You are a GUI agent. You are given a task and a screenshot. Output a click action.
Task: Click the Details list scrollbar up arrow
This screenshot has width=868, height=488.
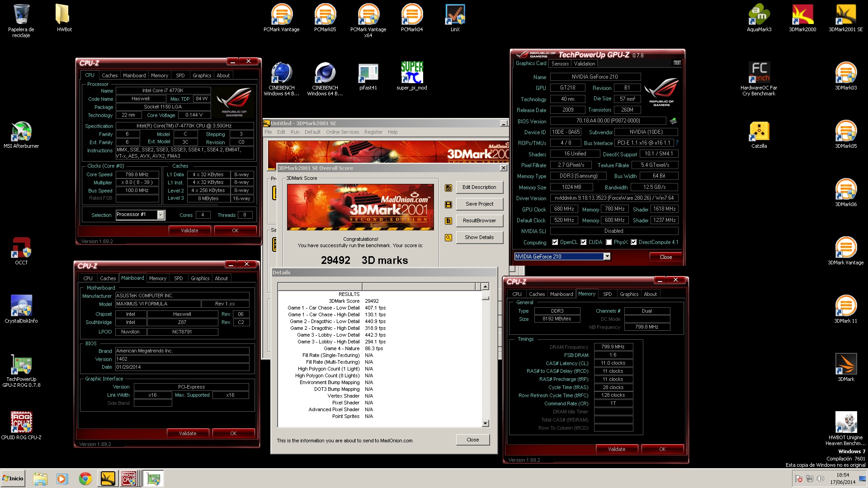486,287
